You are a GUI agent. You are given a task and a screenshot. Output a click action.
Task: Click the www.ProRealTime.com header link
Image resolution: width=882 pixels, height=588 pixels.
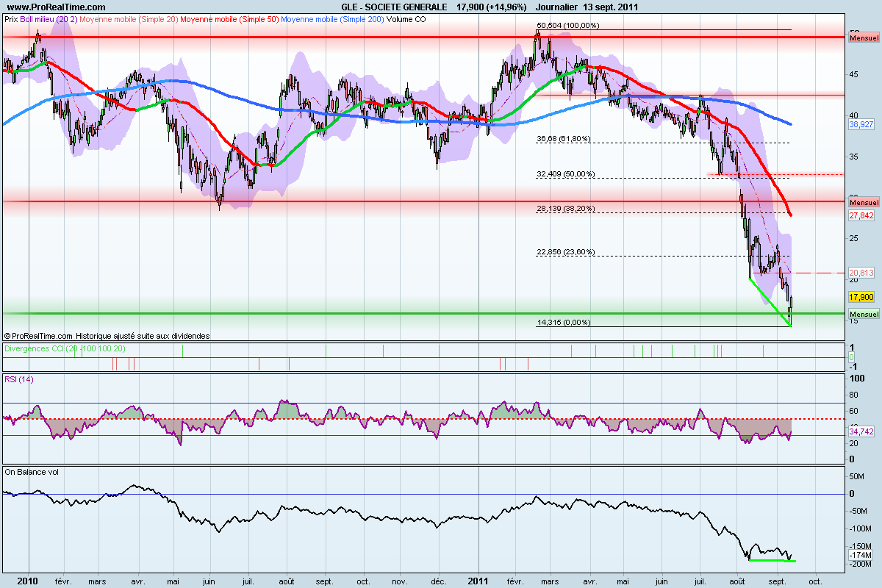pos(55,7)
